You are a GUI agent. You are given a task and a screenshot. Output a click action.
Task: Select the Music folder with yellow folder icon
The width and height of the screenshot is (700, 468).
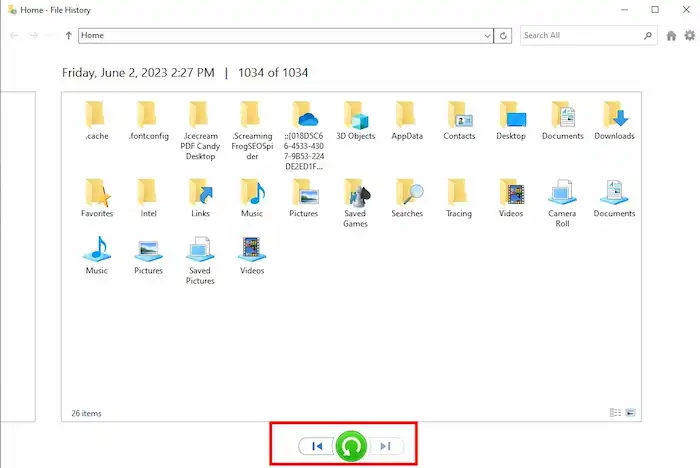coord(252,198)
